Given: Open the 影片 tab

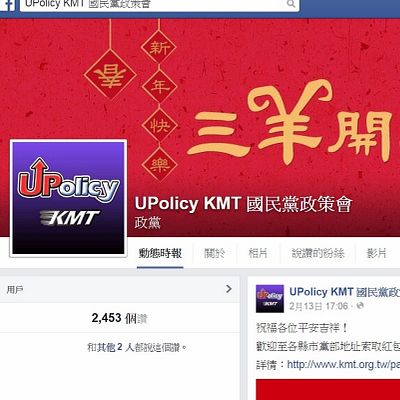Looking at the screenshot, I should pyautogui.click(x=376, y=254).
